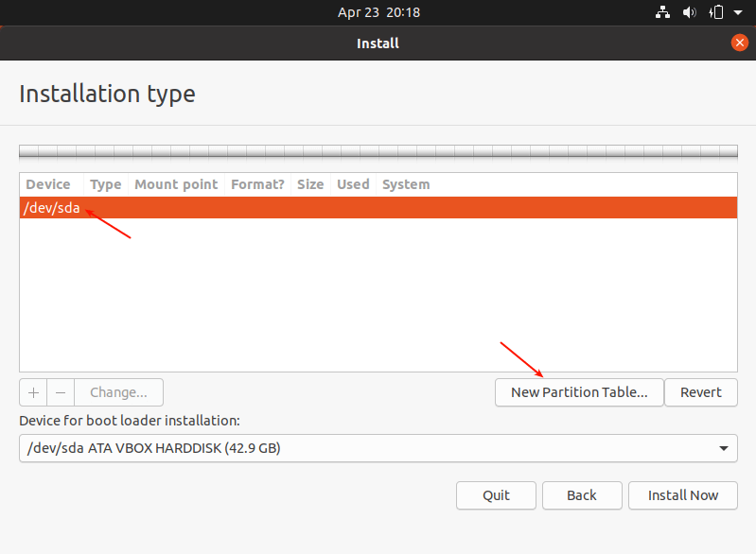The width and height of the screenshot is (756, 554).
Task: Go Back to the previous step
Action: click(582, 495)
